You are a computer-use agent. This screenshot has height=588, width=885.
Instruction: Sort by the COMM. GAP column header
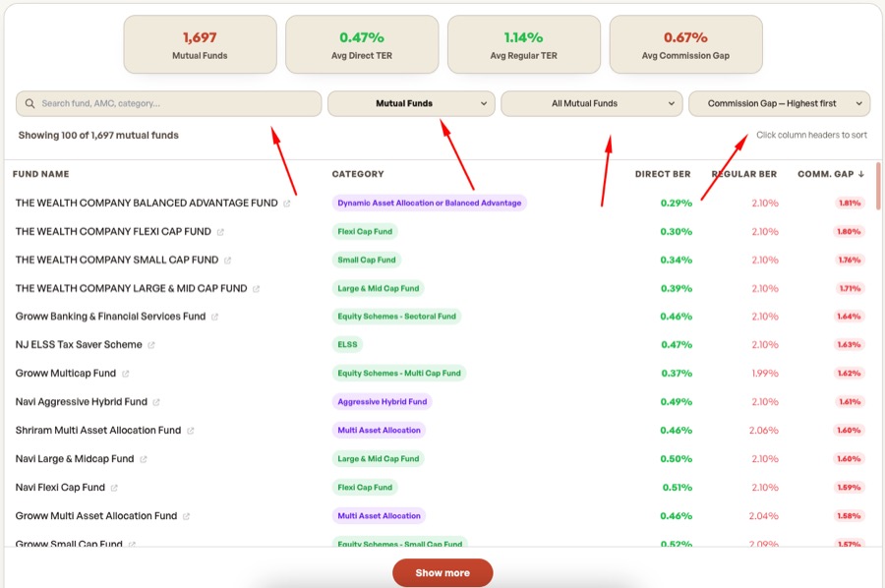coord(825,174)
